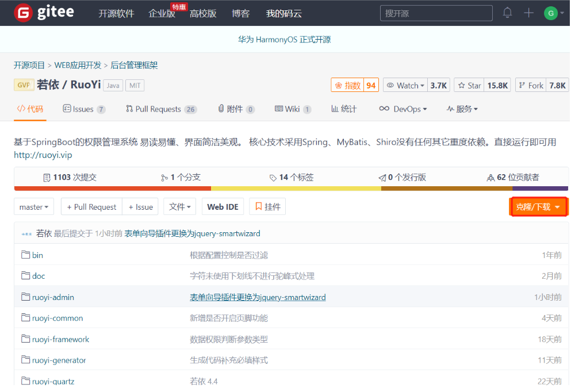Open the ruoyi-common folder name

tap(58, 318)
